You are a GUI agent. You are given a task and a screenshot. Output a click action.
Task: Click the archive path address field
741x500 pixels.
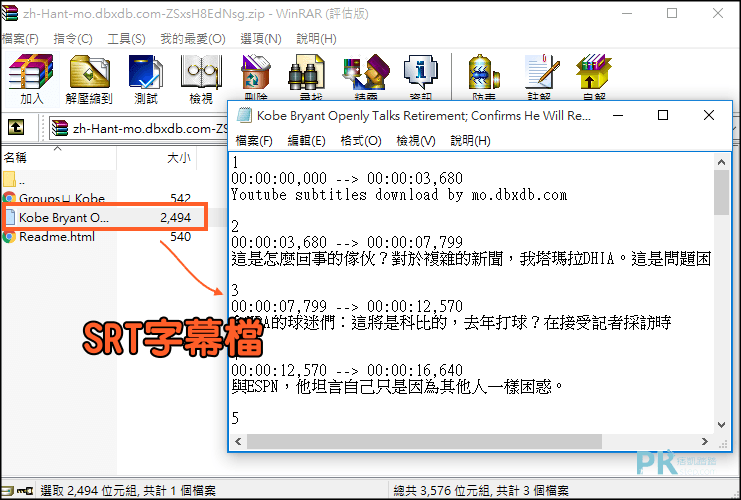click(x=139, y=128)
